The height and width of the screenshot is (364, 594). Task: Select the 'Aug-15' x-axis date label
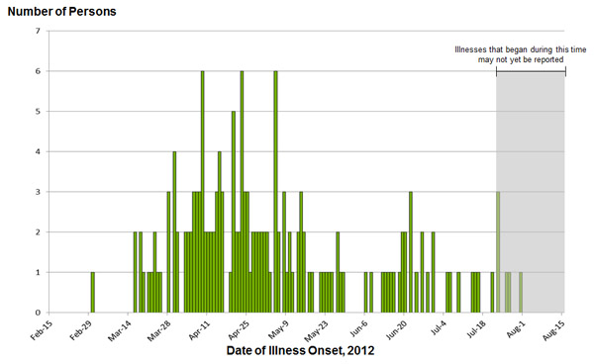553,329
